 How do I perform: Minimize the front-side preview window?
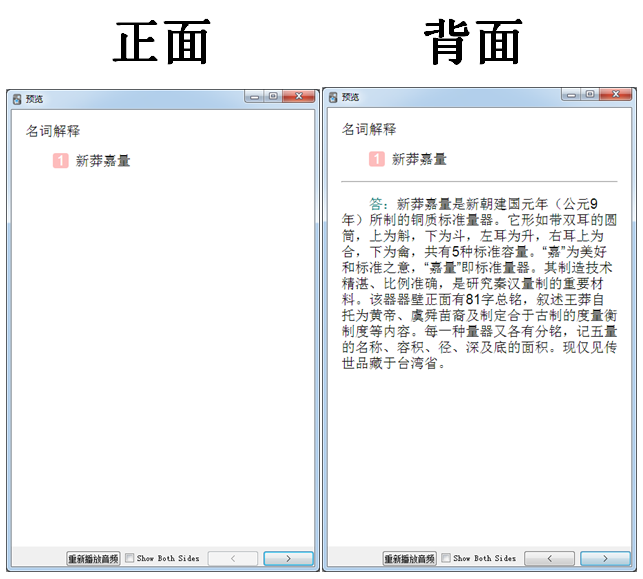(255, 96)
